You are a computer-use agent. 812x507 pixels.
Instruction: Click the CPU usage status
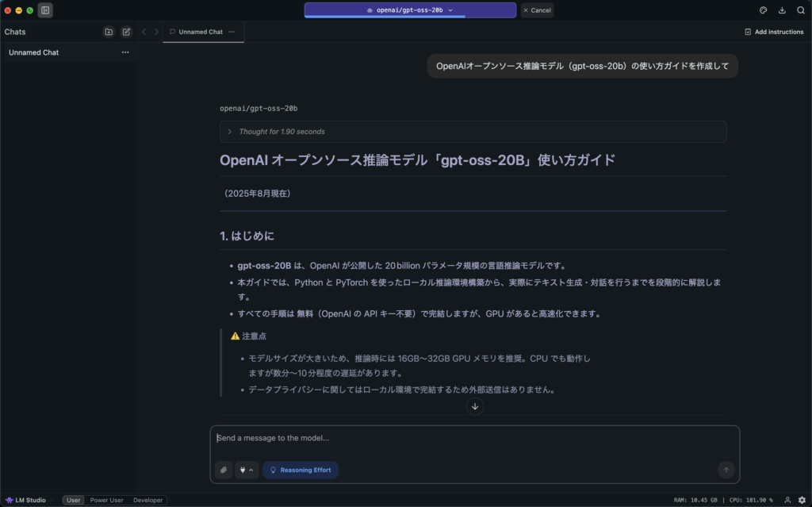[751, 501]
